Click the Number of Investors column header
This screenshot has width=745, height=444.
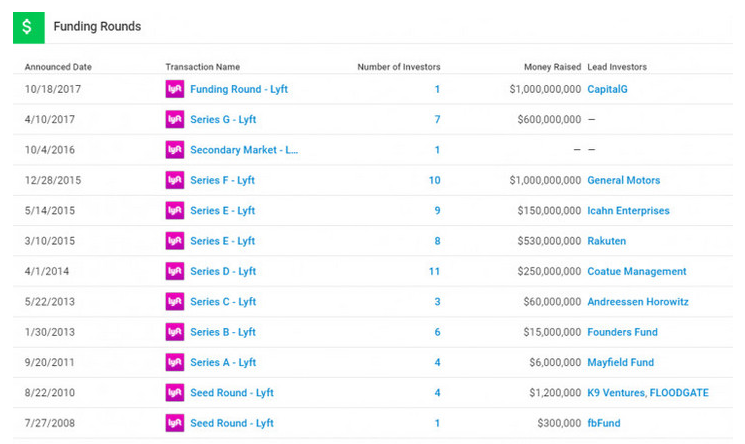(x=399, y=67)
